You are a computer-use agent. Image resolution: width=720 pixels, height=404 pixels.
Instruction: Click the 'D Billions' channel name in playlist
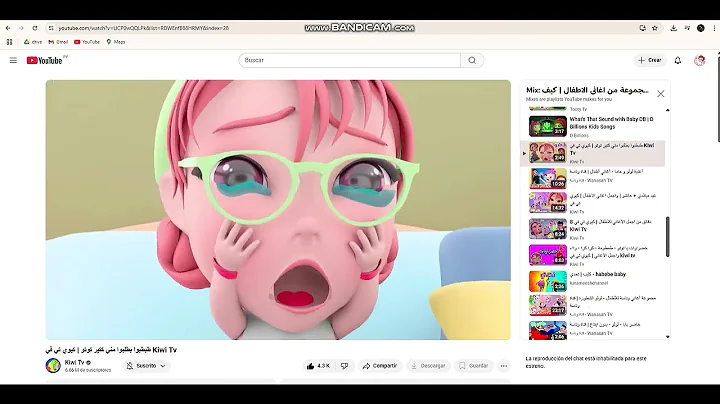point(579,136)
